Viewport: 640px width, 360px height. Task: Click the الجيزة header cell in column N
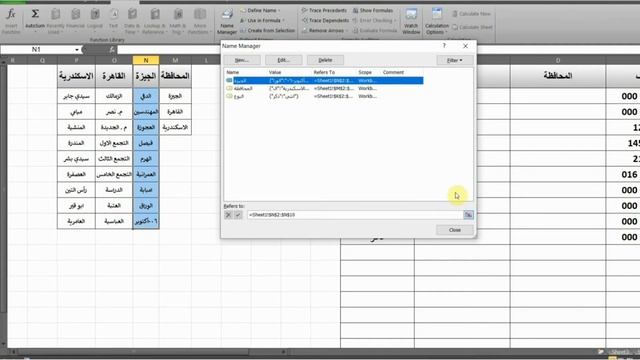[146, 76]
